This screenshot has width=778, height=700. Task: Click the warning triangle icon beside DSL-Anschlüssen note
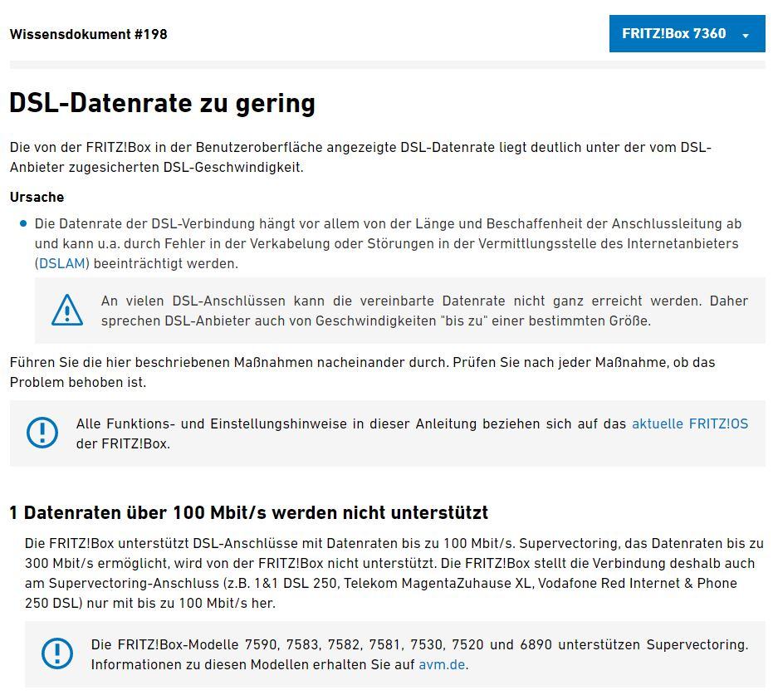67,310
